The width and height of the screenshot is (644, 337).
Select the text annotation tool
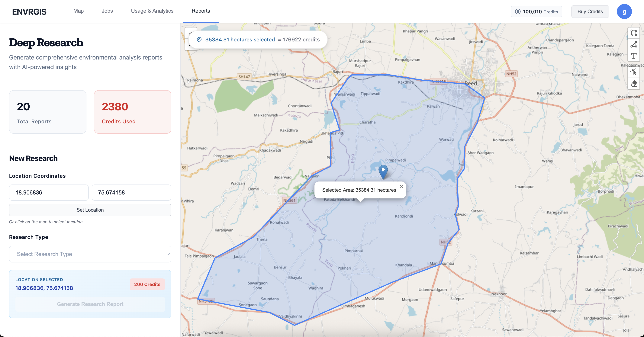(x=634, y=56)
